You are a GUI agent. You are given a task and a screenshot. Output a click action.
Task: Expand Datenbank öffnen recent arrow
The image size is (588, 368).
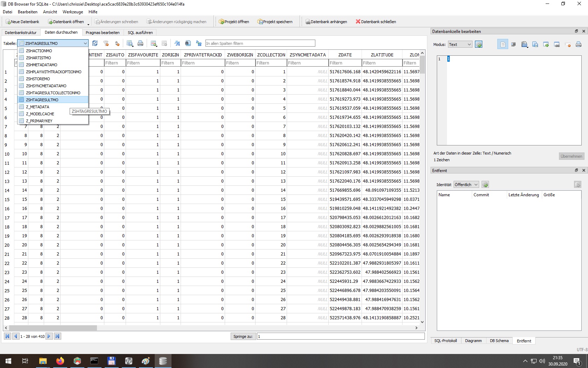88,24
